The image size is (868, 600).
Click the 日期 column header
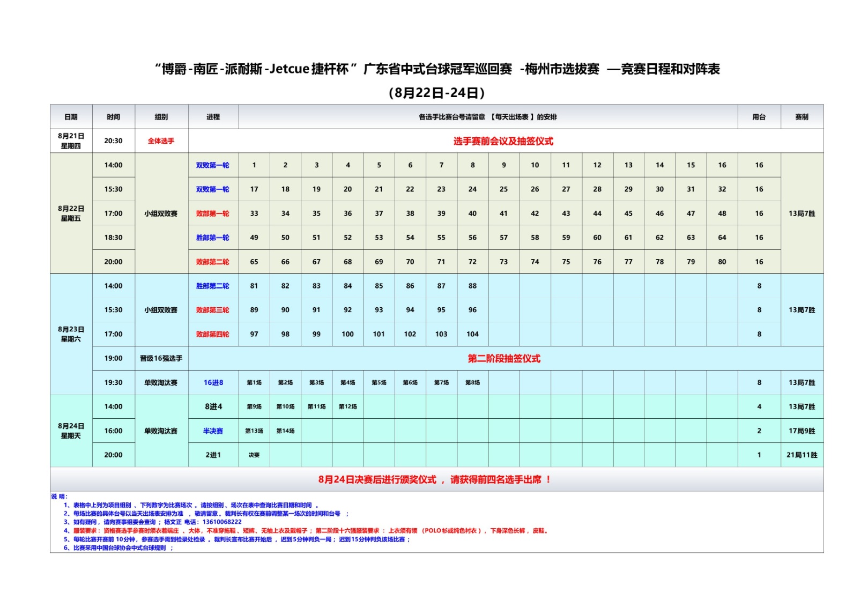pyautogui.click(x=71, y=117)
